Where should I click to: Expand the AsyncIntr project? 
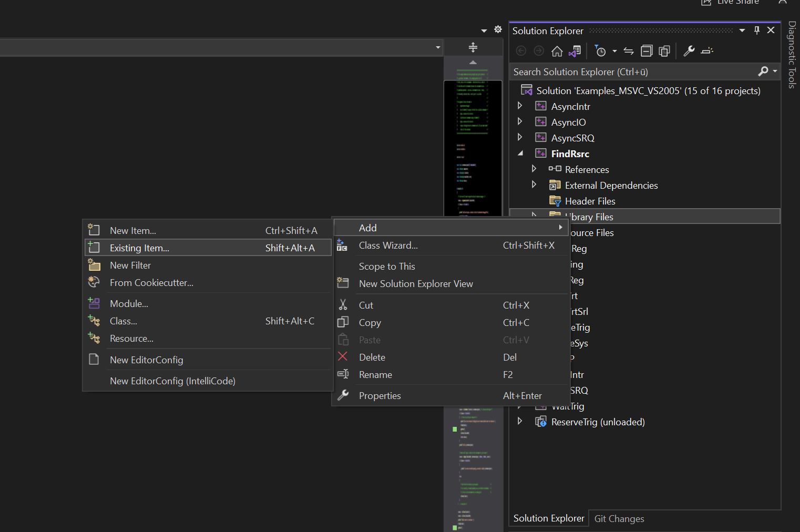[x=520, y=106]
